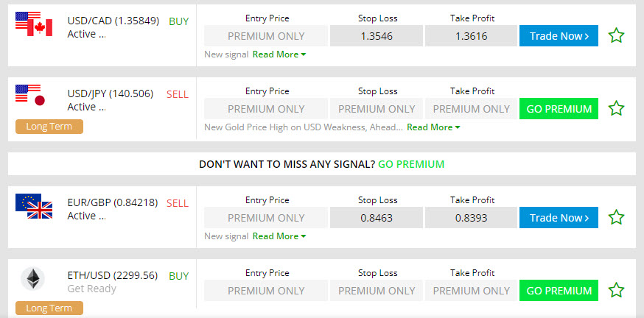
Task: Click USD/CAD premium-only Entry Price field
Action: point(266,36)
